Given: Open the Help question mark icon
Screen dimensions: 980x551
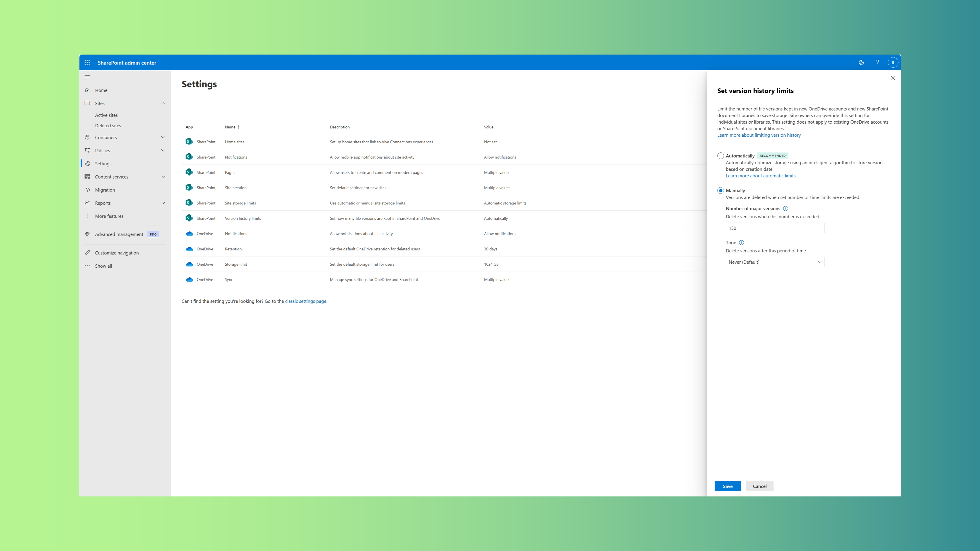Looking at the screenshot, I should 877,62.
